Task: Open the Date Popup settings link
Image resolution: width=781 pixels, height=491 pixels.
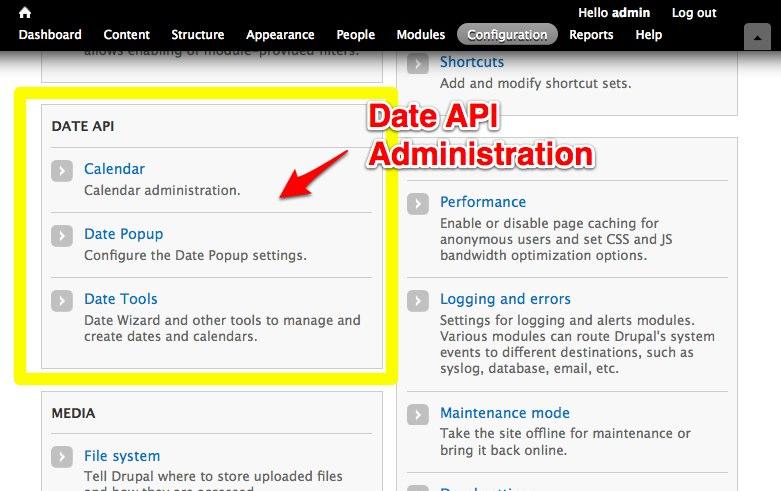Action: (124, 234)
